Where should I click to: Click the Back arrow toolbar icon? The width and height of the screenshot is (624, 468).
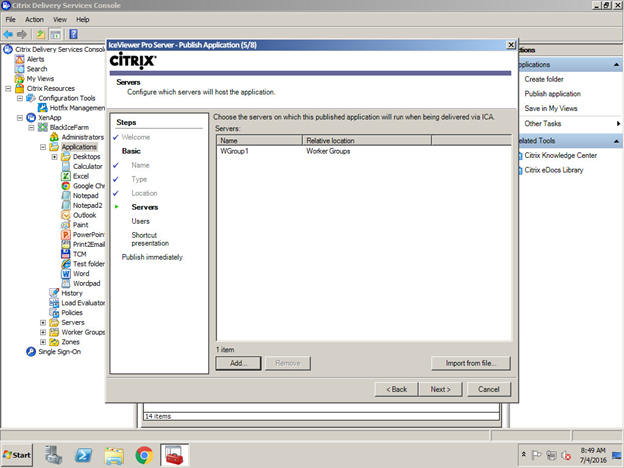pos(8,34)
